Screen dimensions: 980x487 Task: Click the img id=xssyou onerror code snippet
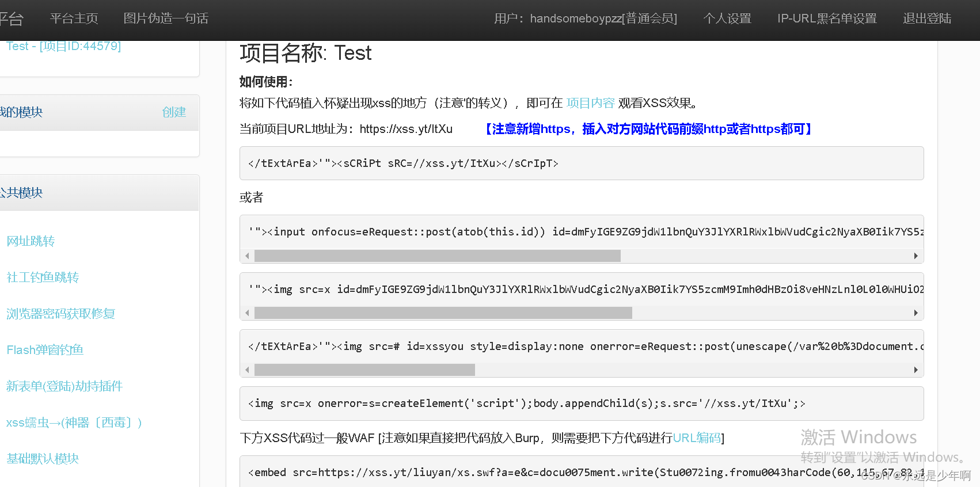(x=582, y=346)
